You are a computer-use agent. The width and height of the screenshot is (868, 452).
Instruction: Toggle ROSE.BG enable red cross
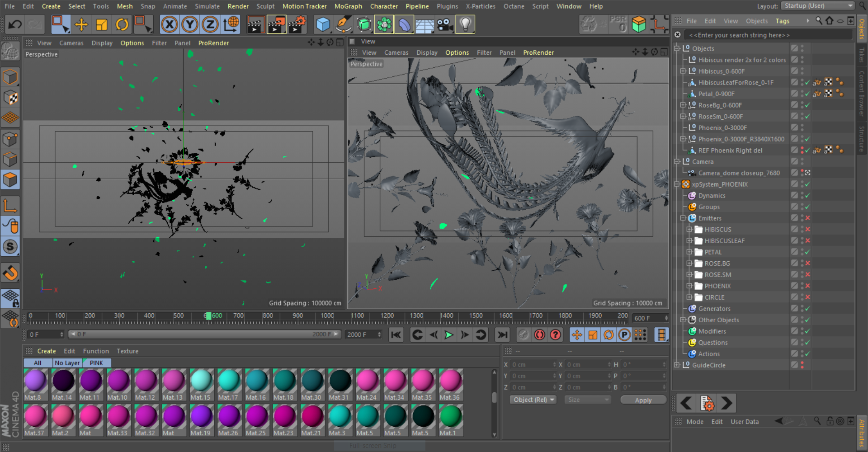807,264
